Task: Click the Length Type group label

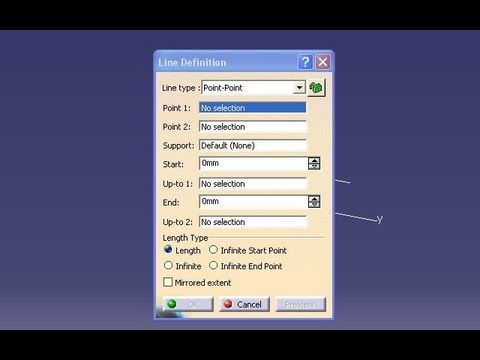Action: (x=185, y=238)
